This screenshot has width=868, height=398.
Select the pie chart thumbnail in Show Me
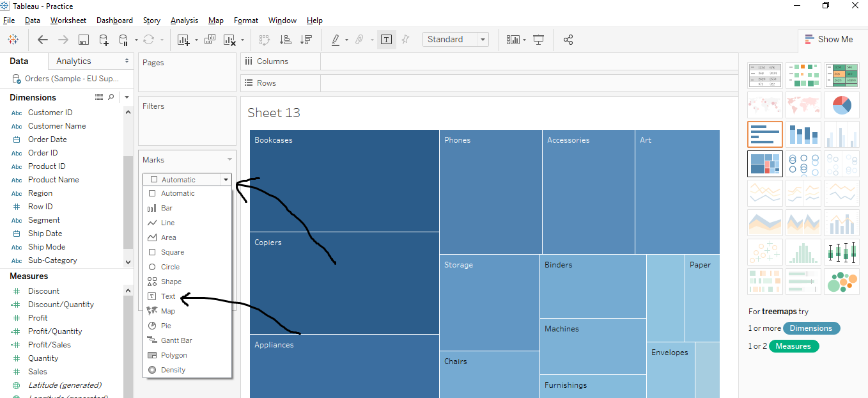842,105
